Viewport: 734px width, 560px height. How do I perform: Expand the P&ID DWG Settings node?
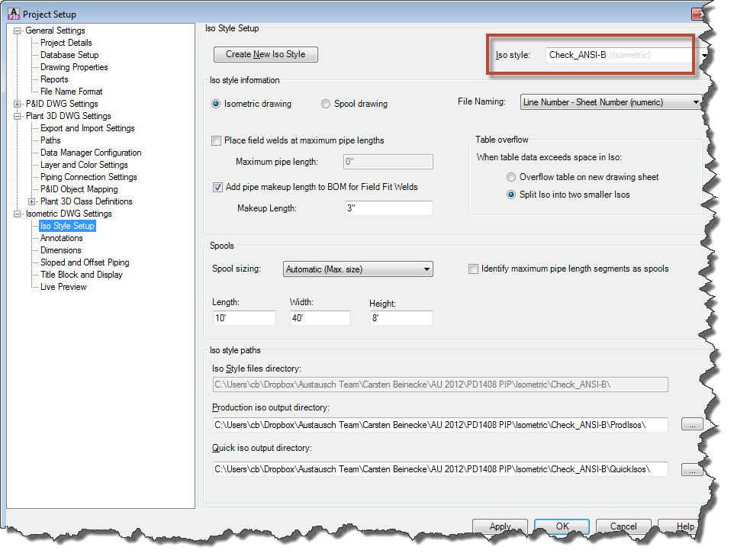(x=18, y=104)
